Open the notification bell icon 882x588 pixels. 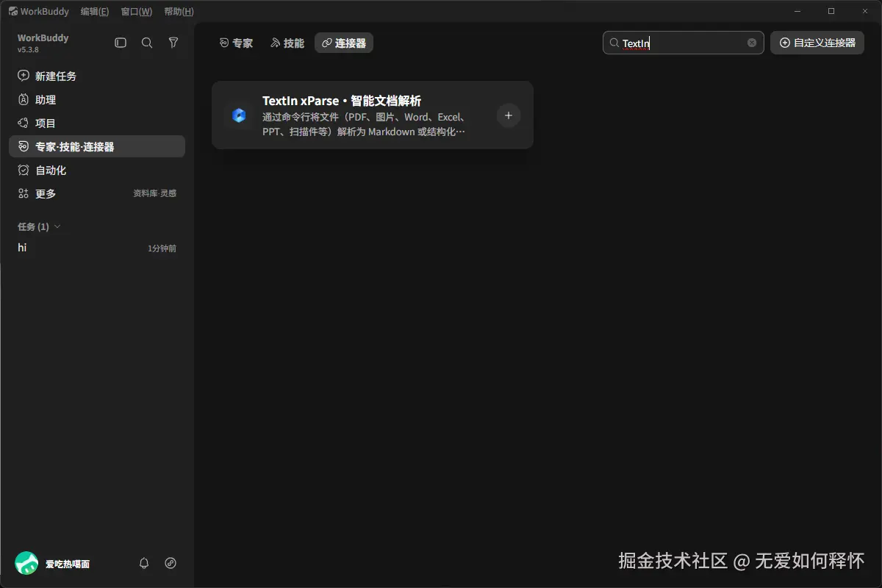coord(144,563)
